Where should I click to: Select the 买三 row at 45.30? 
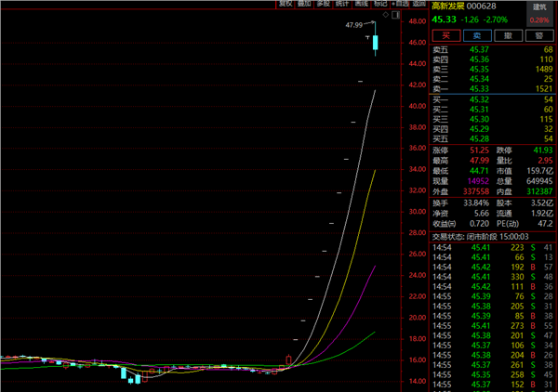point(493,120)
